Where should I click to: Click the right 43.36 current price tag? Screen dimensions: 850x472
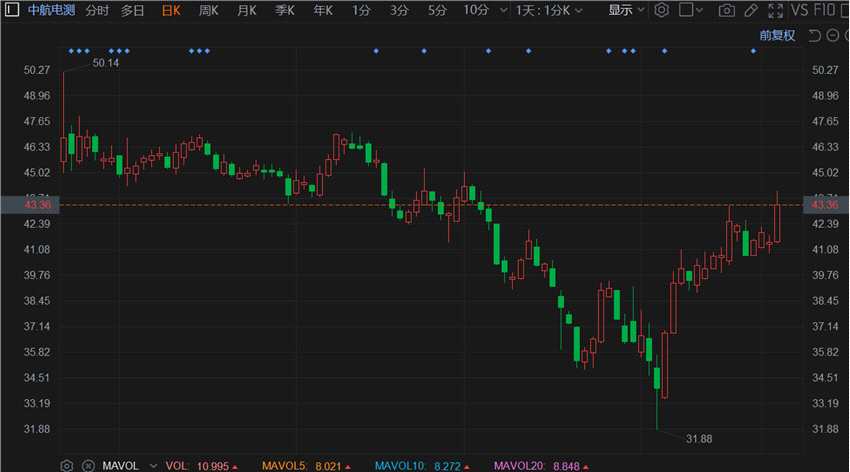click(x=825, y=205)
